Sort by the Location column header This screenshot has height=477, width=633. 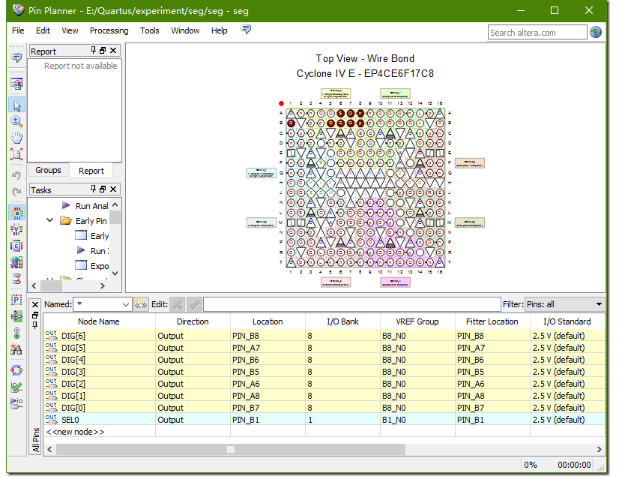tap(268, 322)
